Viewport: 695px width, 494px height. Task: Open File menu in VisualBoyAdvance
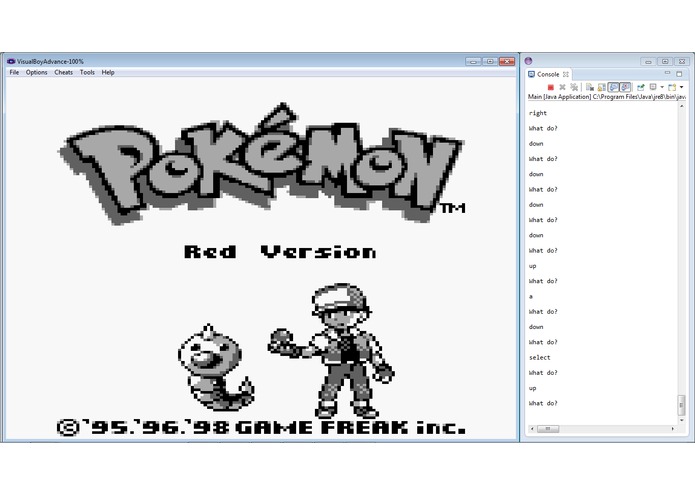(14, 72)
